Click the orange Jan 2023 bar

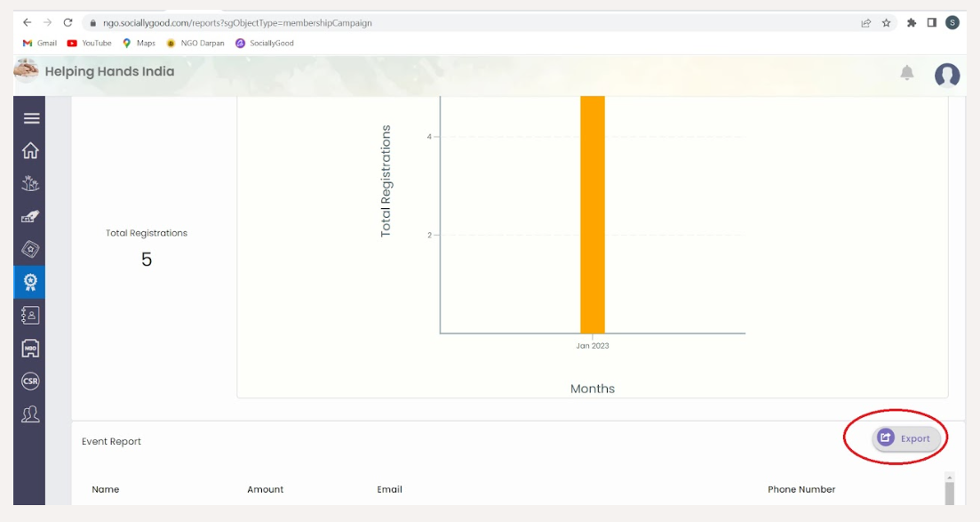coord(593,214)
